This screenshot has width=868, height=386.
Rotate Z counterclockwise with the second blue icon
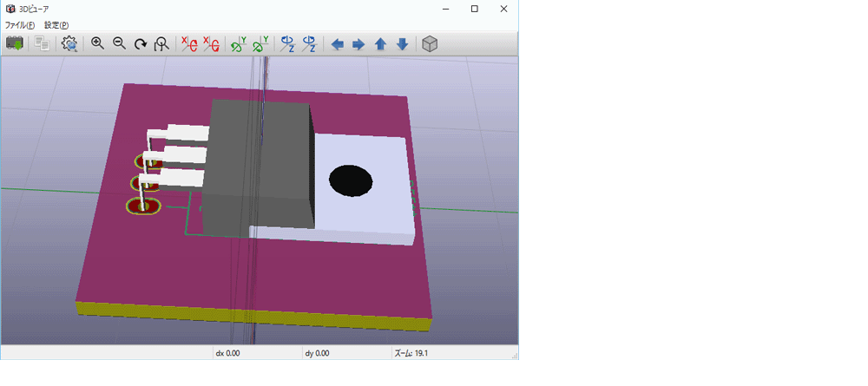pyautogui.click(x=309, y=44)
